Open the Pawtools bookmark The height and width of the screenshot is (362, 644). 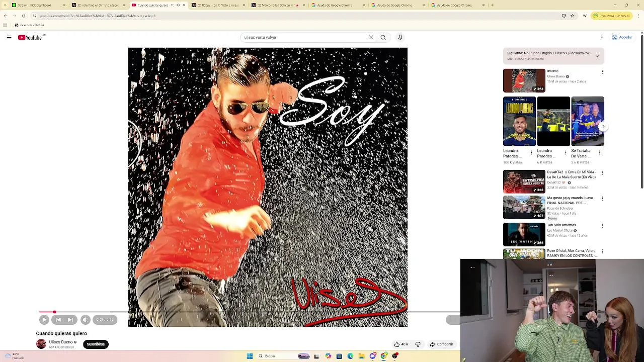tap(29, 25)
